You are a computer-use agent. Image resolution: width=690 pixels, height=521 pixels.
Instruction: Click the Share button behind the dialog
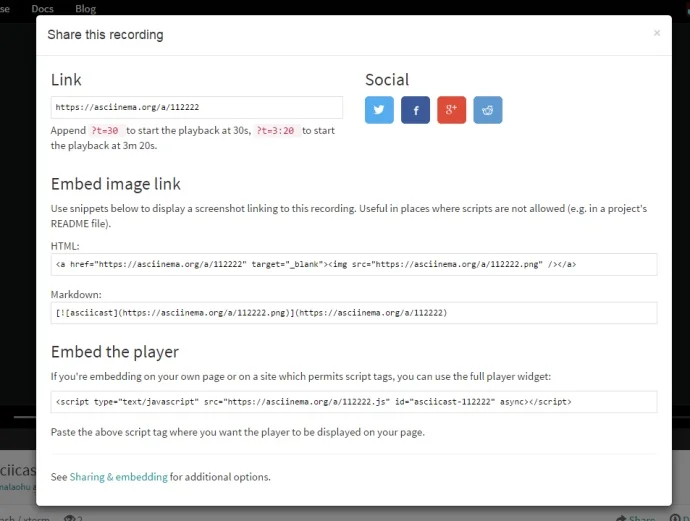(x=636, y=518)
